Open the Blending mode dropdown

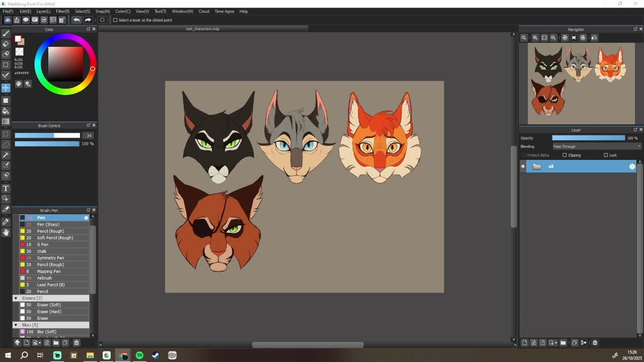[x=597, y=146]
